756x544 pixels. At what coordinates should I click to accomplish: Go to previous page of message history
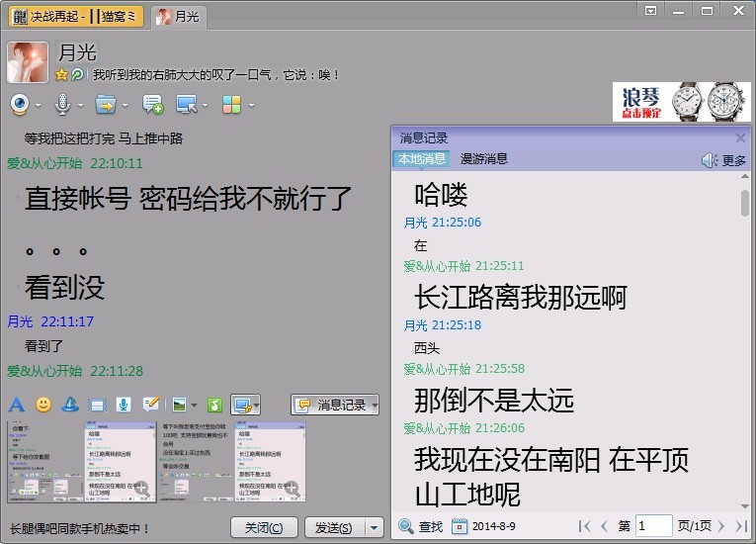click(604, 526)
